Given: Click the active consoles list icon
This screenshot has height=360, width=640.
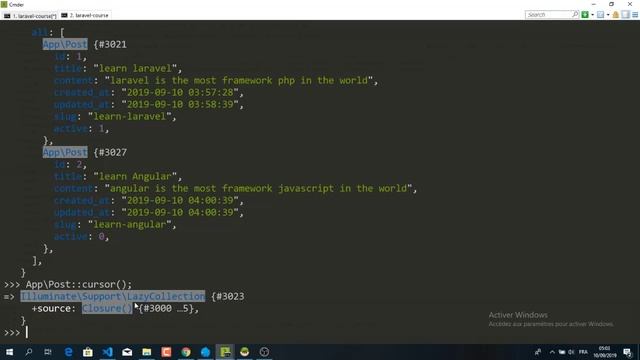Looking at the screenshot, I should coord(600,15).
